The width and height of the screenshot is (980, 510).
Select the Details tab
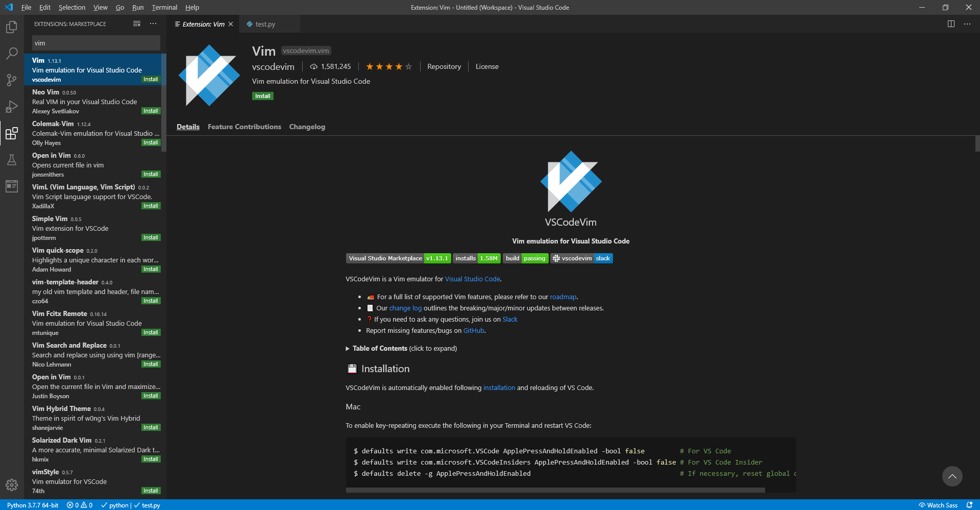[188, 127]
